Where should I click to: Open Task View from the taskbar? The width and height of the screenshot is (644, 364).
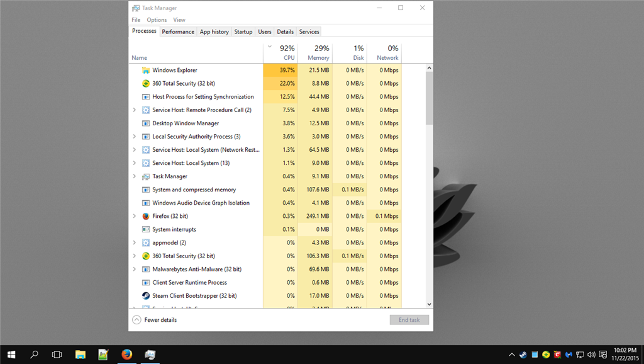(57, 354)
